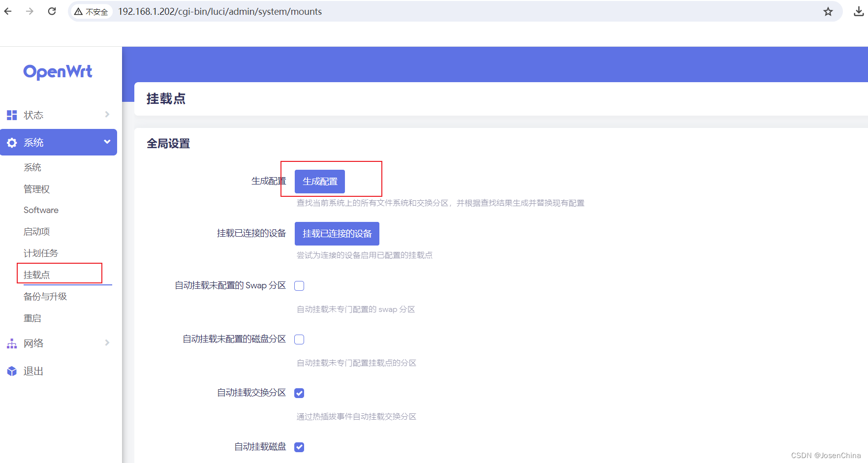Open the 备份与升级 page
Image resolution: width=868 pixels, height=463 pixels.
coord(45,297)
